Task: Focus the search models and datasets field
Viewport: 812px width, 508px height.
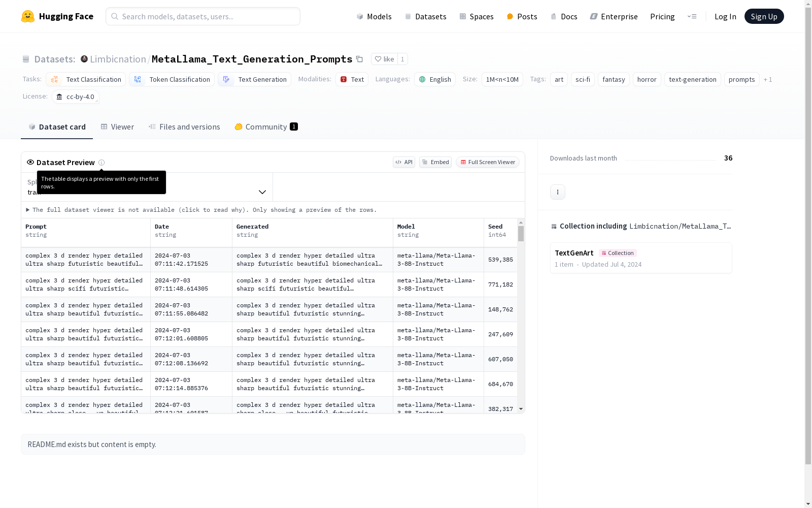Action: tap(203, 16)
